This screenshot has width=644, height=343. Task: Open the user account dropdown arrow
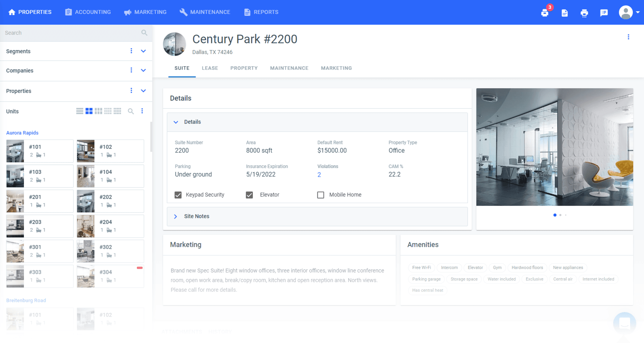(637, 12)
